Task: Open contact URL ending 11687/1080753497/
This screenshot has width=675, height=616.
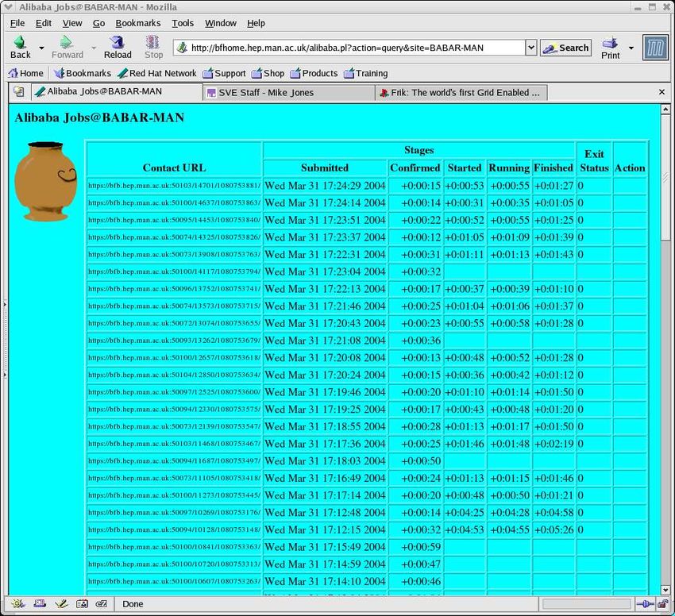Action: point(175,461)
